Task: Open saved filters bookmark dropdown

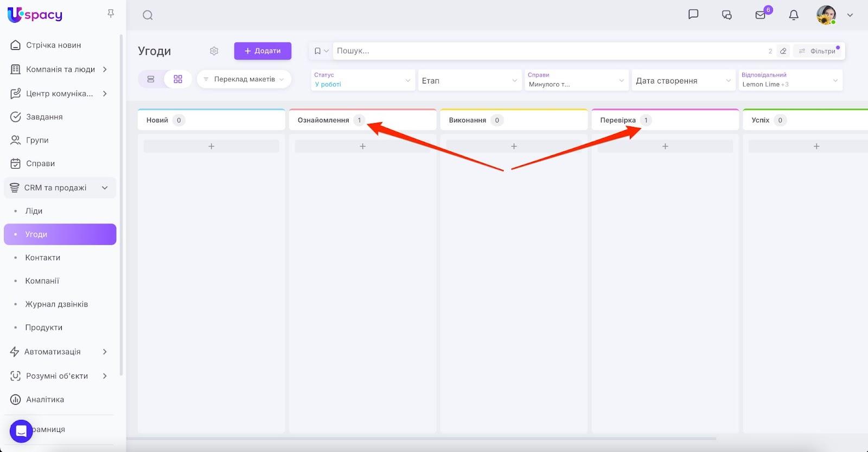Action: click(321, 51)
